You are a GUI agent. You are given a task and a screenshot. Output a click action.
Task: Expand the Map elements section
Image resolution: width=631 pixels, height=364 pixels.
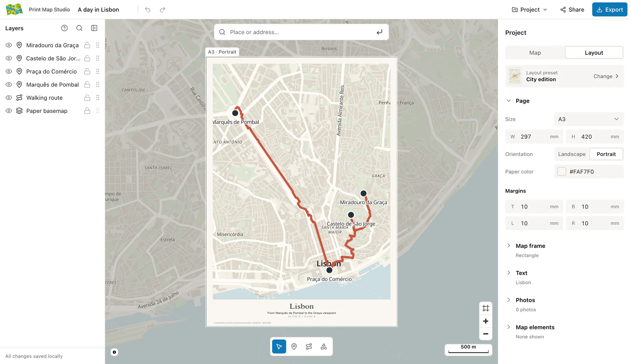tap(509, 327)
